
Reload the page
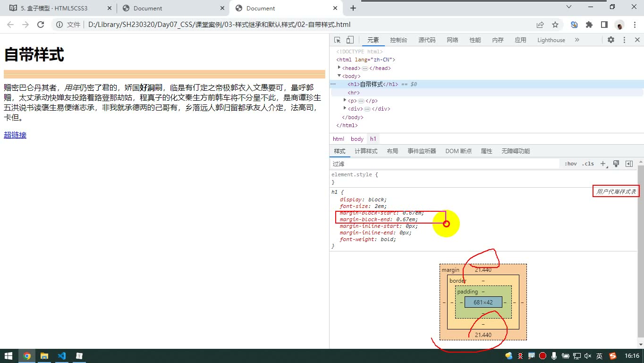click(41, 25)
